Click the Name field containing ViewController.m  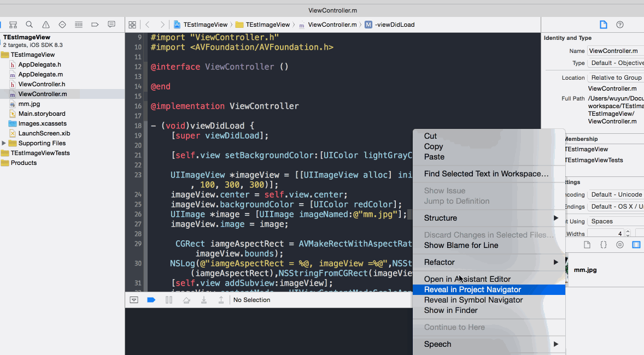click(616, 51)
